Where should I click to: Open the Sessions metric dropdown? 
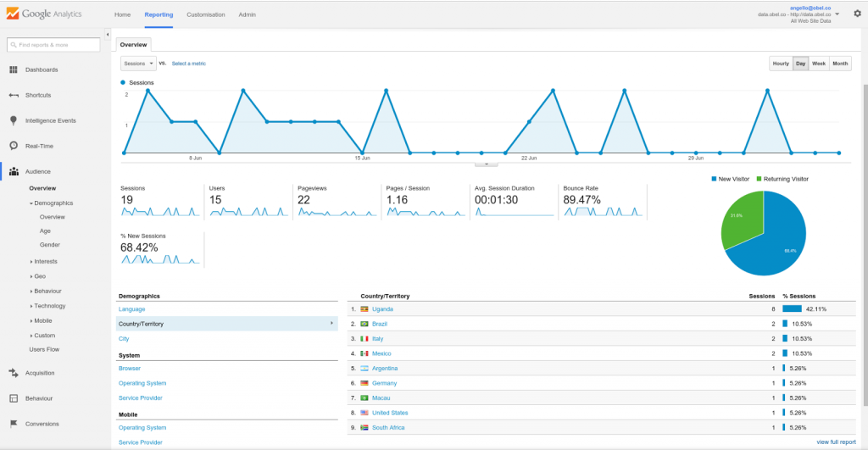tap(138, 64)
